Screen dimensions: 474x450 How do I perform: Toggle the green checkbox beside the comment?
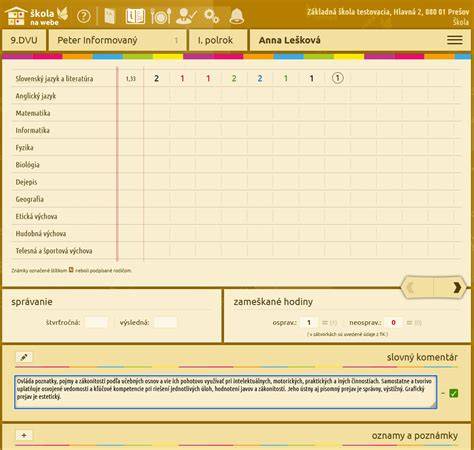coord(454,393)
